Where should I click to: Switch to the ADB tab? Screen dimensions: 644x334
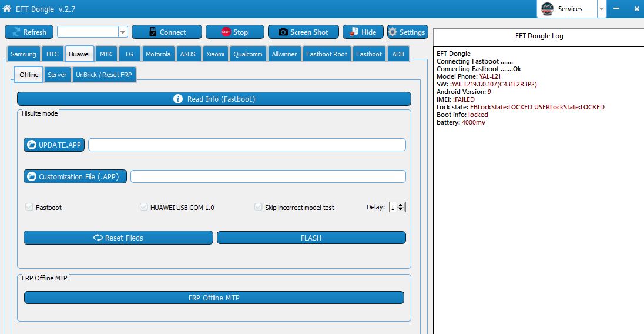[x=398, y=54]
